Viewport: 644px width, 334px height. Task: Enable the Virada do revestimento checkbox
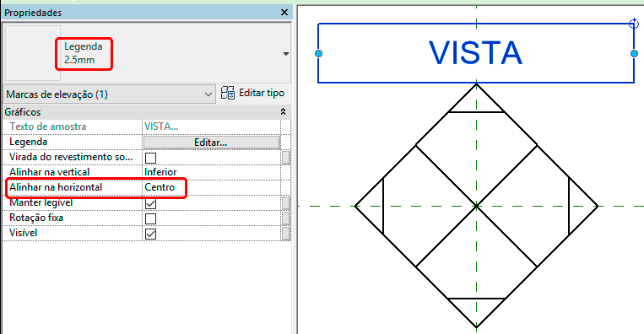point(151,158)
